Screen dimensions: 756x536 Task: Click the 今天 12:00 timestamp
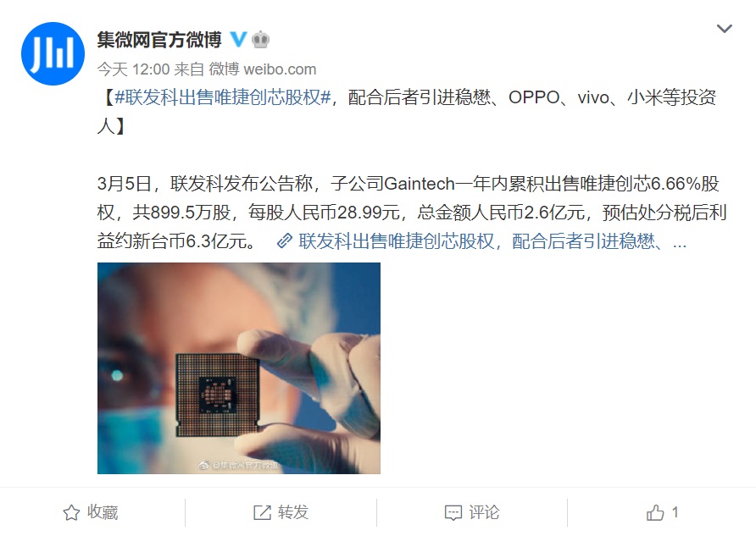tap(134, 69)
